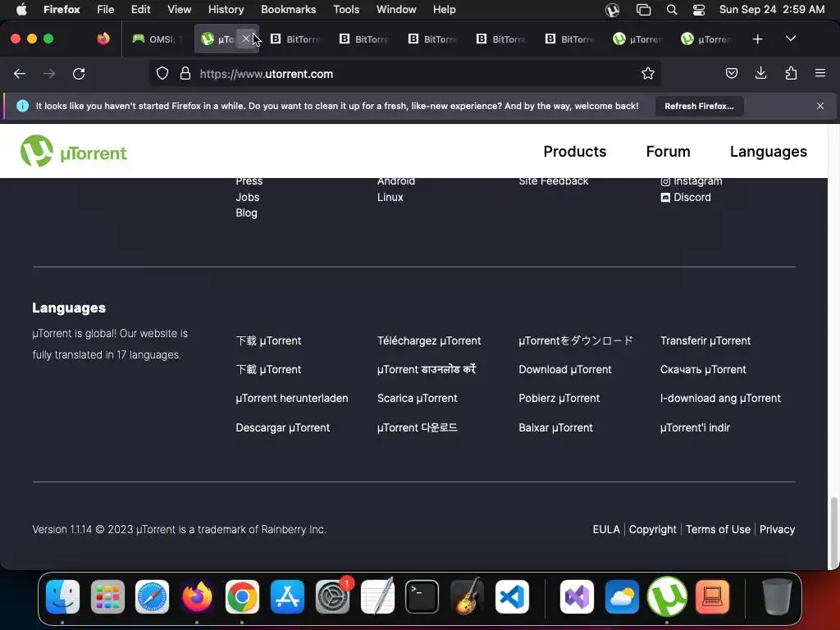The image size is (840, 630).
Task: Select µTorrentをダウンロード language link
Action: point(576,340)
